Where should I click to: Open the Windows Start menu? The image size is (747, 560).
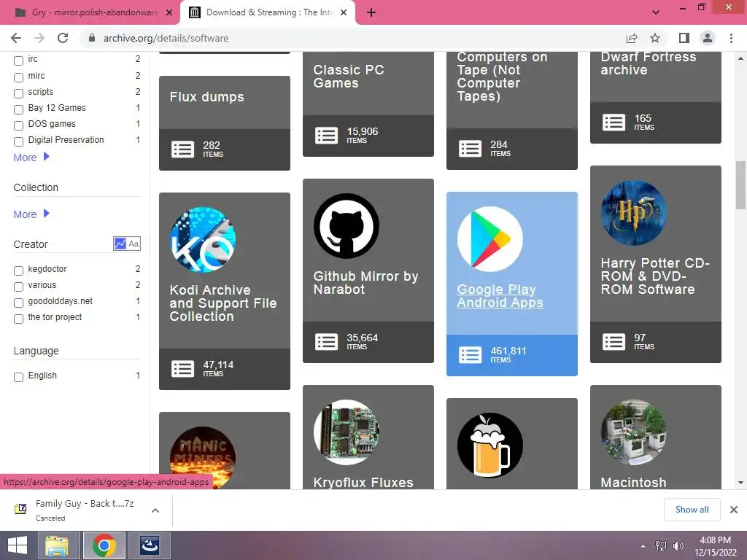(x=18, y=545)
